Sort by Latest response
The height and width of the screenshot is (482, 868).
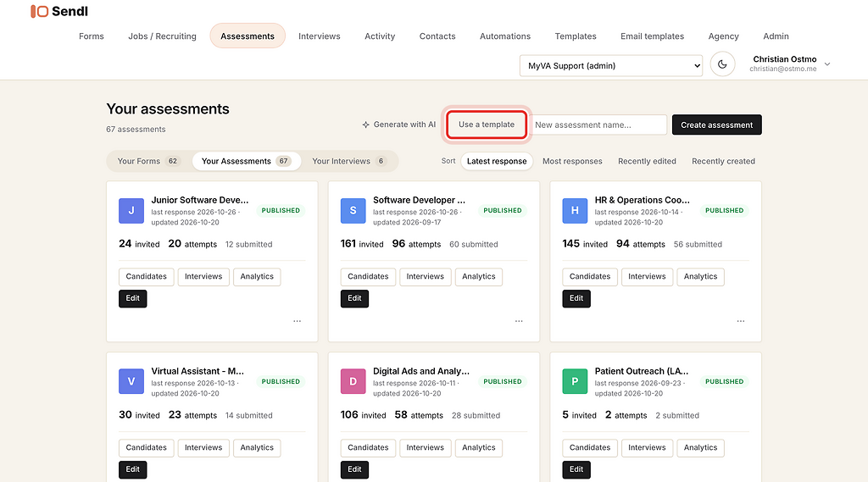[497, 161]
